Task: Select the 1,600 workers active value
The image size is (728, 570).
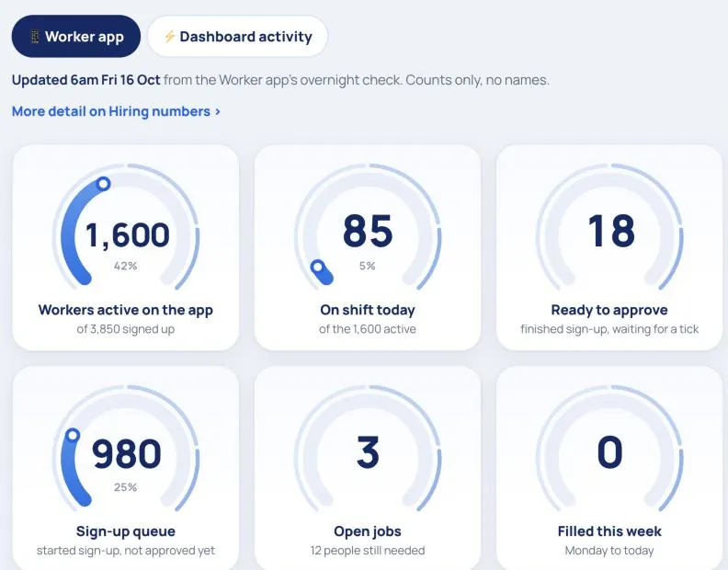Action: pyautogui.click(x=127, y=235)
